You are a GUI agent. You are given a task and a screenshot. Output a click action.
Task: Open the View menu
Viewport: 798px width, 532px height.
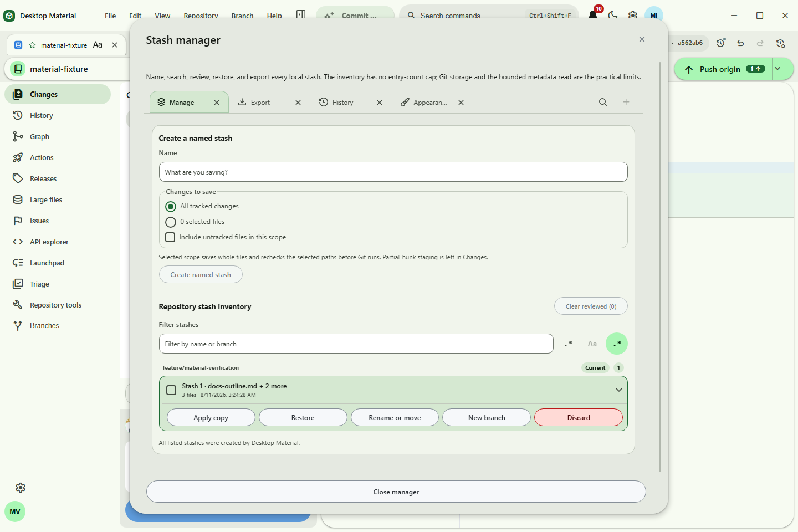[162, 16]
